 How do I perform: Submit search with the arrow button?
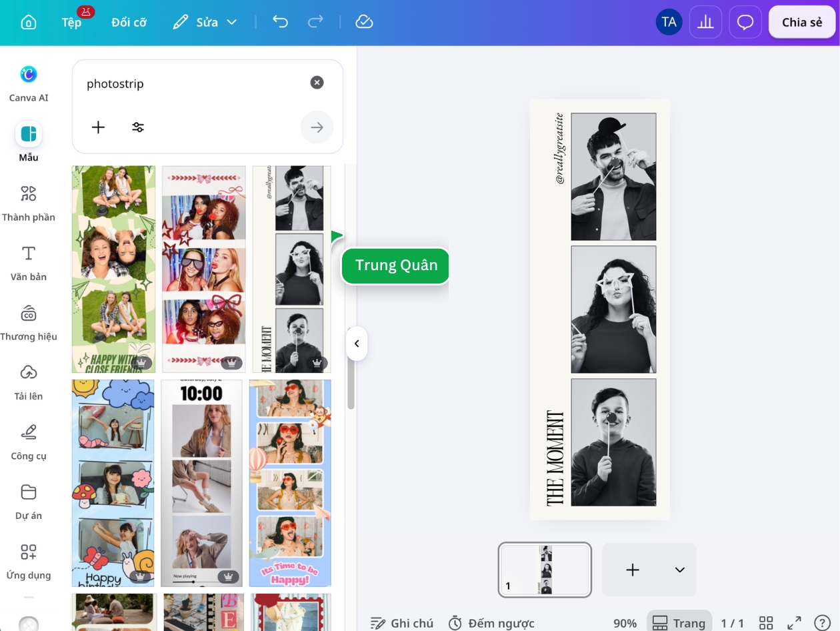click(x=317, y=127)
